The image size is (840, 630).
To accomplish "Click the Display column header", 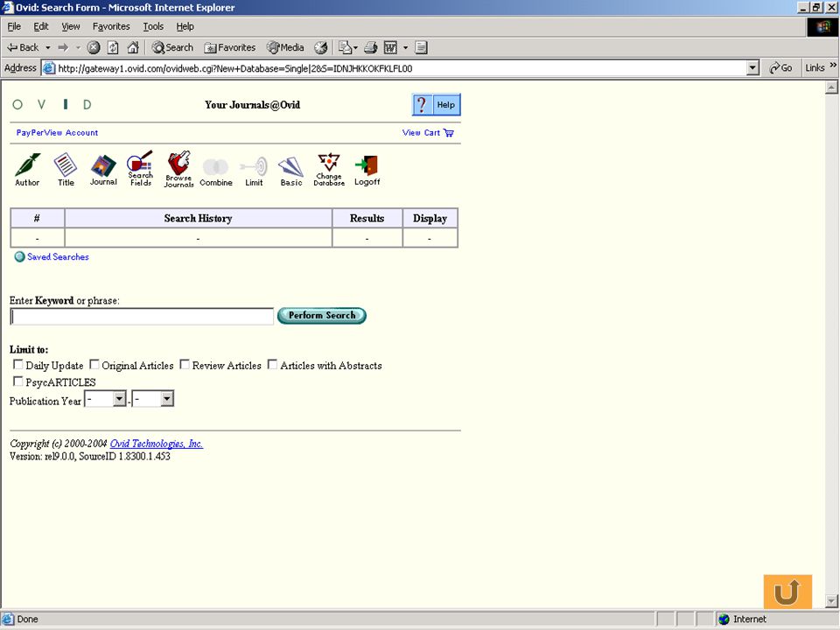I will 430,218.
